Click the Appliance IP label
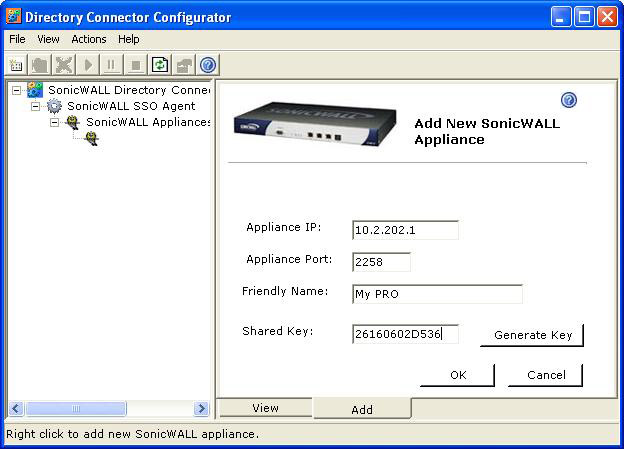Viewport: 624px width, 449px height. click(283, 227)
